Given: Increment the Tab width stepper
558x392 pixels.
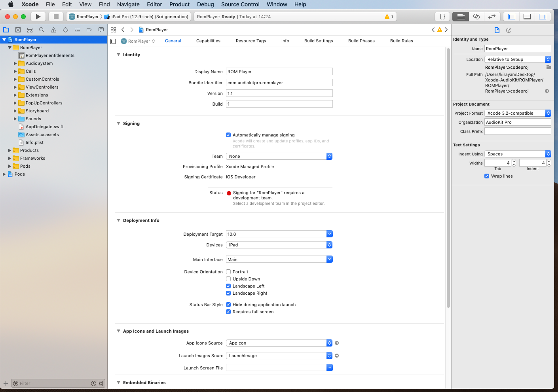Looking at the screenshot, I should (x=514, y=161).
